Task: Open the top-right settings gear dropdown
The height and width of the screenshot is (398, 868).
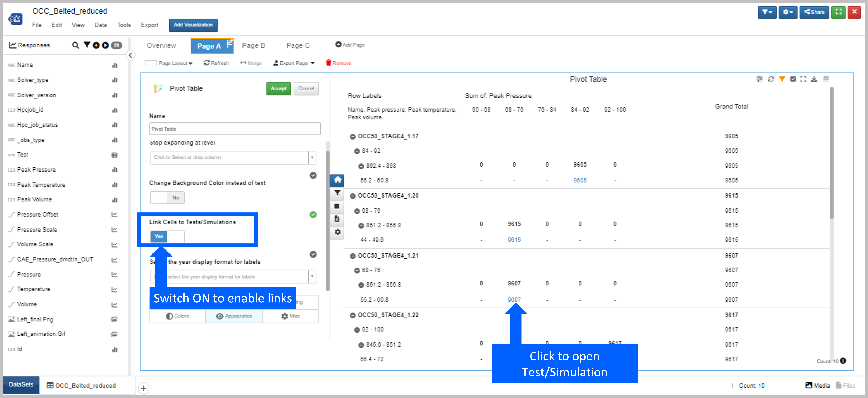Action: tap(788, 12)
